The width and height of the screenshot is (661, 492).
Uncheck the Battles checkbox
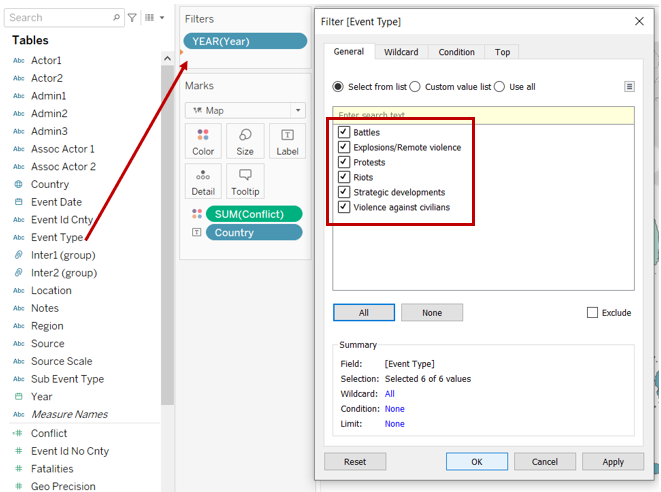344,132
